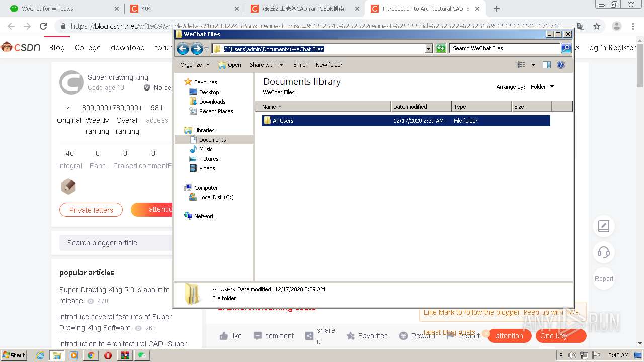Sort by Name column header
644x362 pixels.
click(x=323, y=107)
